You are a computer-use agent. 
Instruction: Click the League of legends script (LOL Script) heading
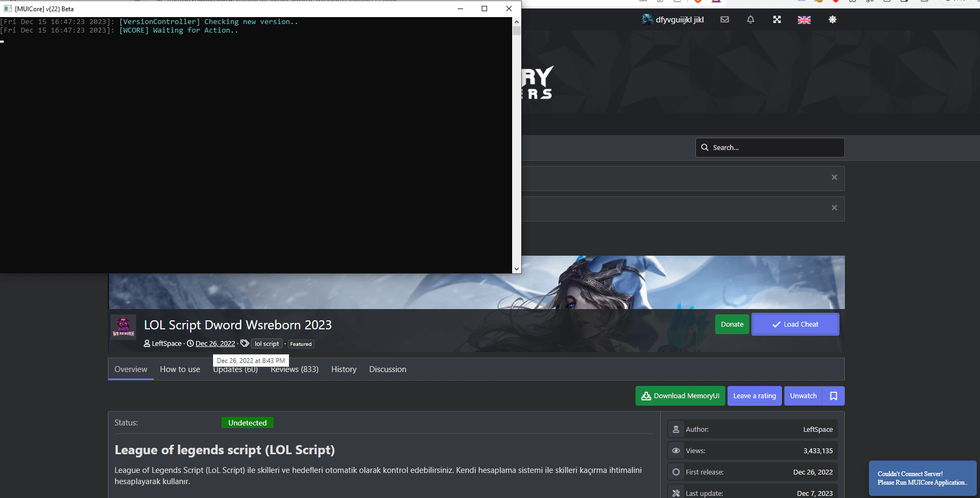[x=225, y=450]
